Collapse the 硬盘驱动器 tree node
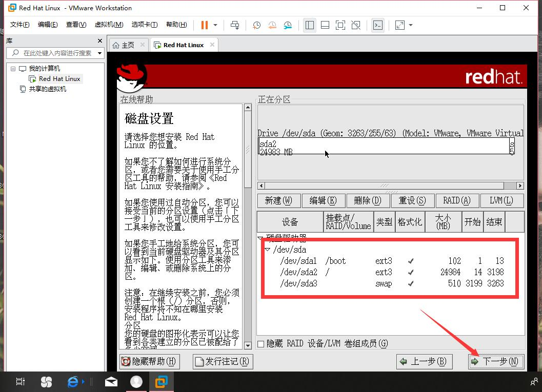 260,238
